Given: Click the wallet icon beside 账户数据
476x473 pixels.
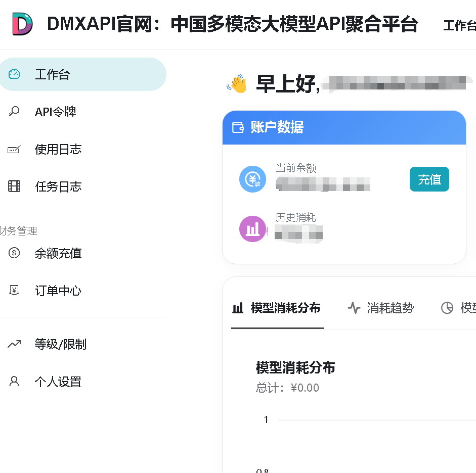Looking at the screenshot, I should (x=238, y=127).
